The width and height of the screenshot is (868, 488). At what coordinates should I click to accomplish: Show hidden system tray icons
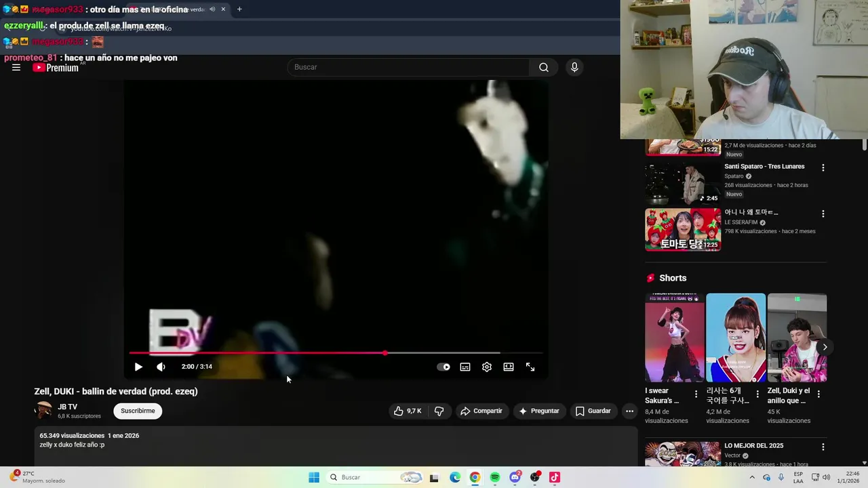(751, 477)
